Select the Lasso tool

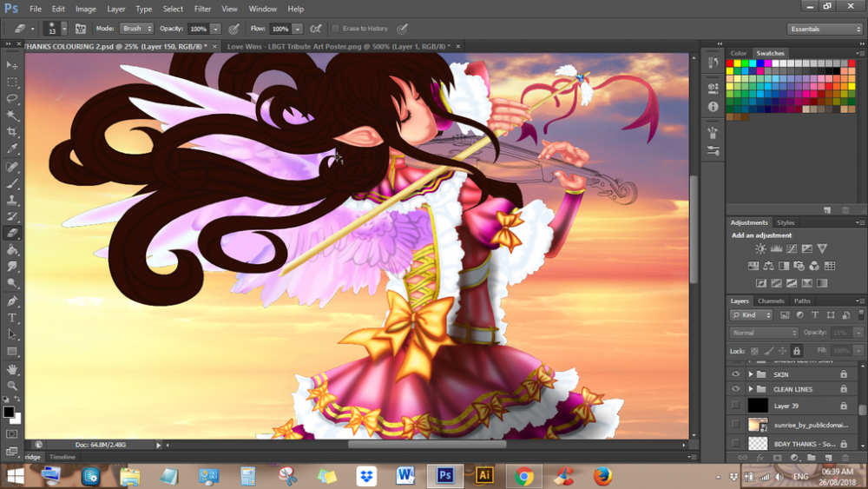point(12,99)
